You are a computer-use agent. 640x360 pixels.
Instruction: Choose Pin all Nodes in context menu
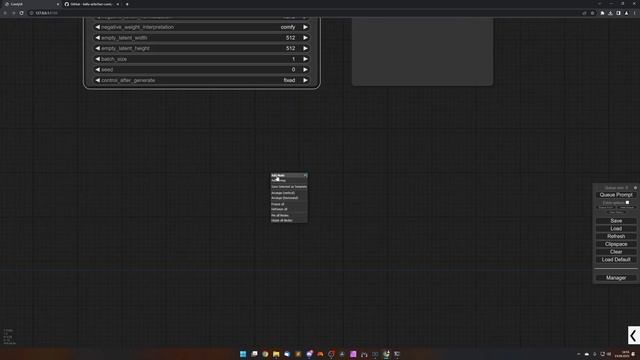tap(289, 215)
